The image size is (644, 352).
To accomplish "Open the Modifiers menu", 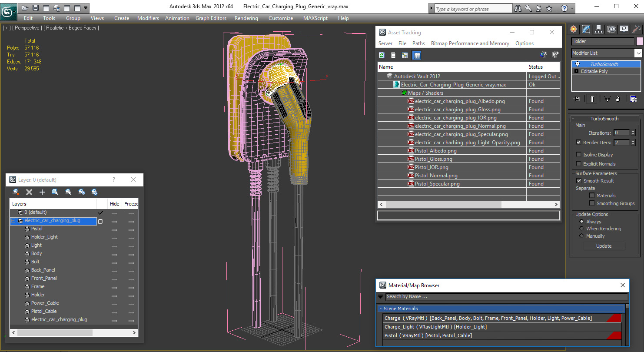I will tap(148, 18).
